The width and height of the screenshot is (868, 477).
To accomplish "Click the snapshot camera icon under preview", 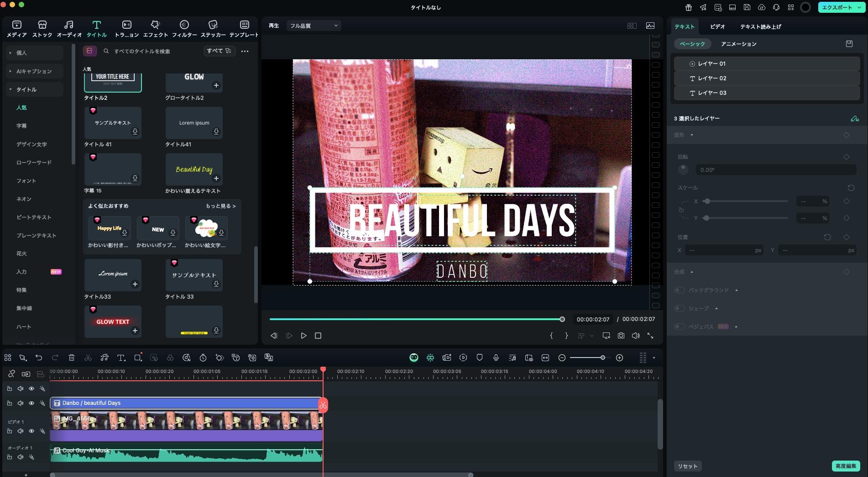I will click(x=621, y=336).
